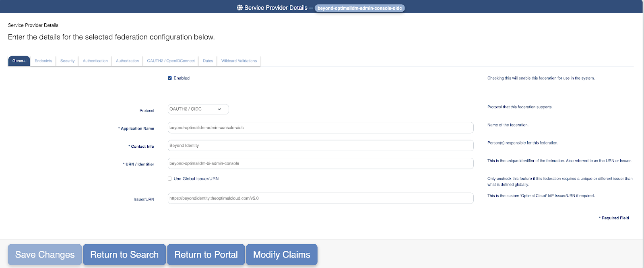Click Return to Portal button

pyautogui.click(x=206, y=255)
